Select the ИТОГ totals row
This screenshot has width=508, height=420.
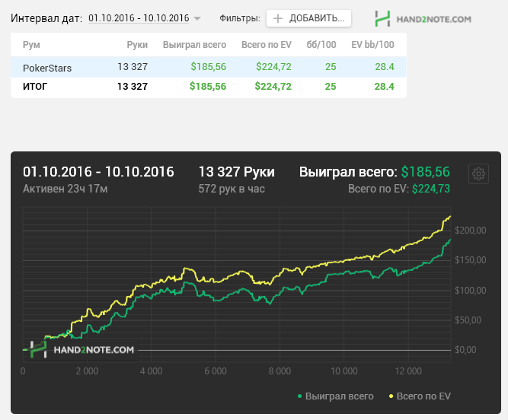[209, 87]
